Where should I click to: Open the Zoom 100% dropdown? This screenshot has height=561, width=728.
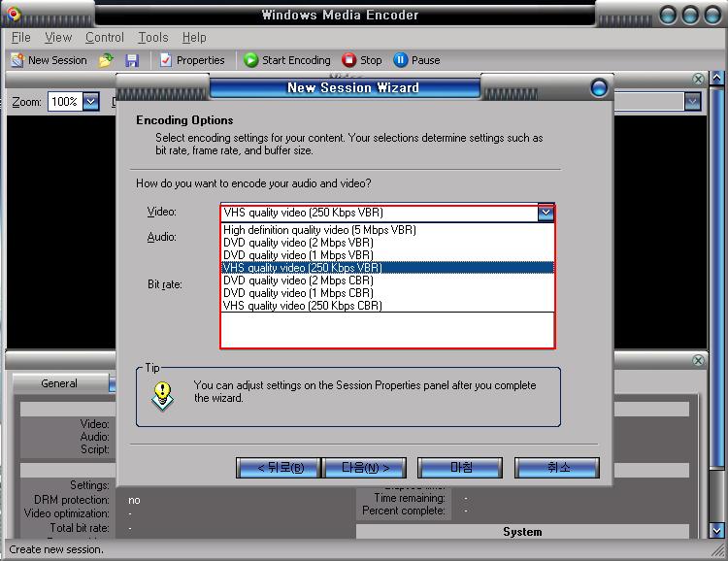[x=91, y=101]
